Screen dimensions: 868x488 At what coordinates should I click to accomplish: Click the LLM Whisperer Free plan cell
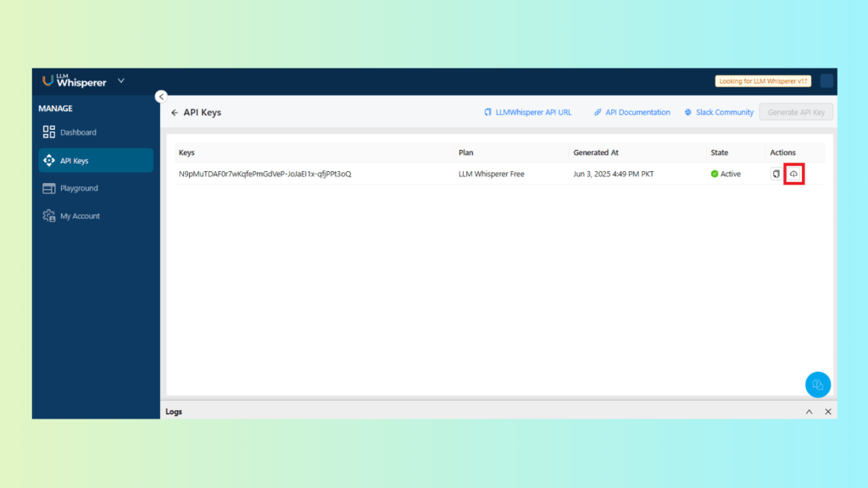(491, 174)
